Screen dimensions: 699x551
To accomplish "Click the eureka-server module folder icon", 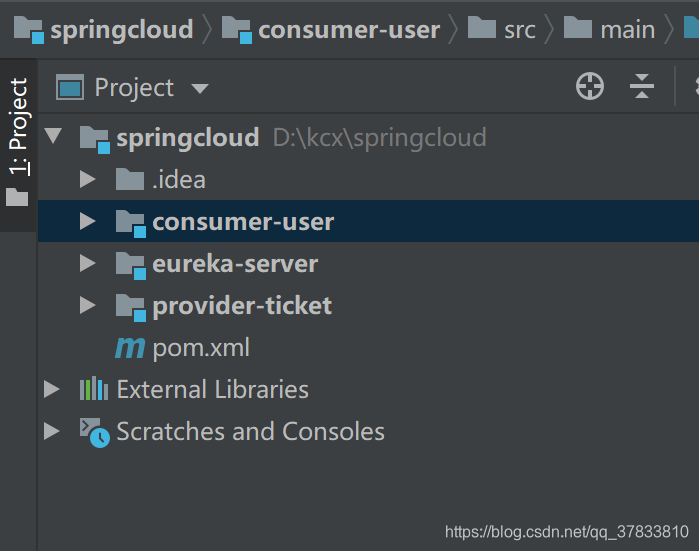I will click(x=131, y=266).
